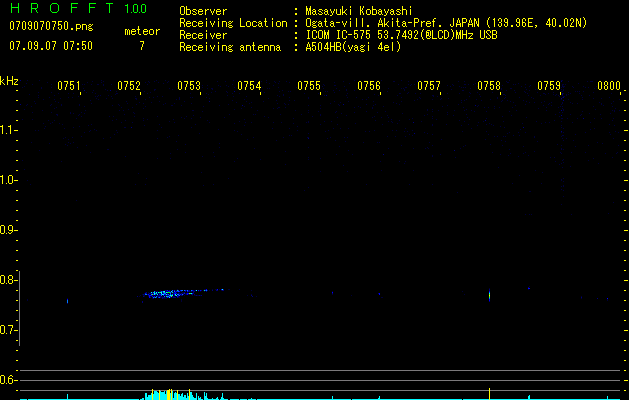The width and height of the screenshot is (629, 400).
Task: Click the cyan power histogram burst under 0753
Action: coord(184,395)
